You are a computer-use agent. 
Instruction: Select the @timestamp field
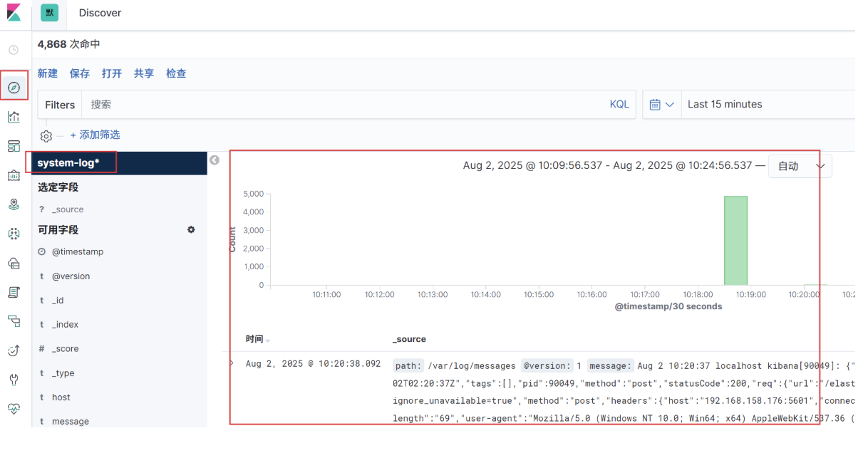(x=77, y=252)
